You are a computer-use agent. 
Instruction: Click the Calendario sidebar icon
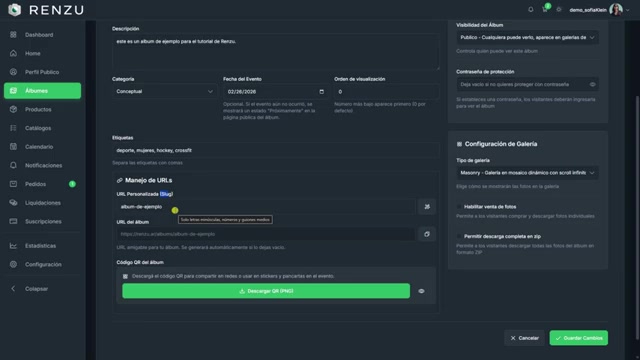tap(13, 147)
